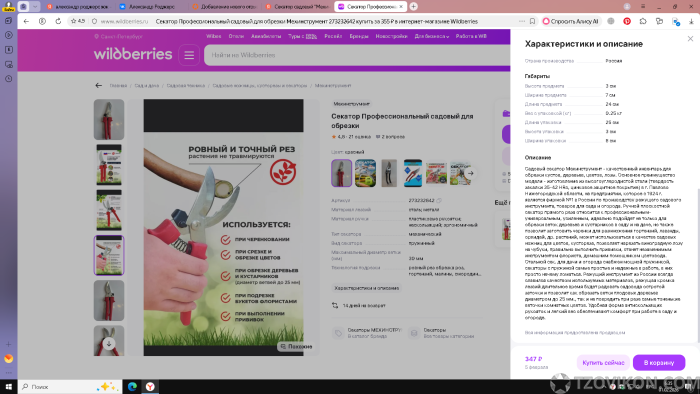Click the orange browser sidebar bottom icon
700x394 pixels.
[8, 358]
